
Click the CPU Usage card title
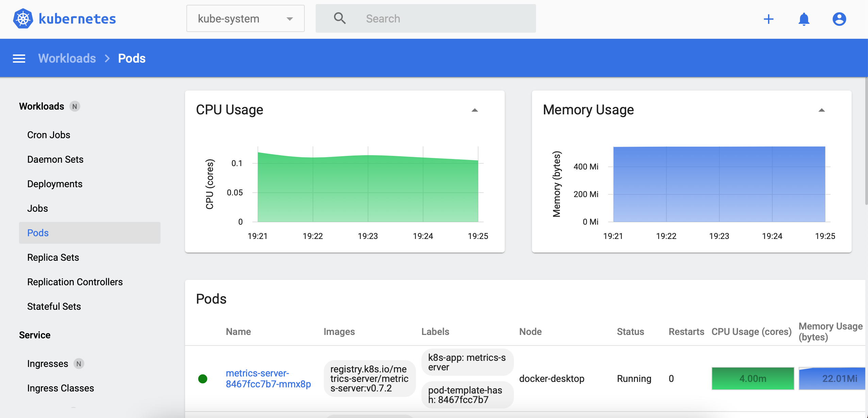point(230,110)
